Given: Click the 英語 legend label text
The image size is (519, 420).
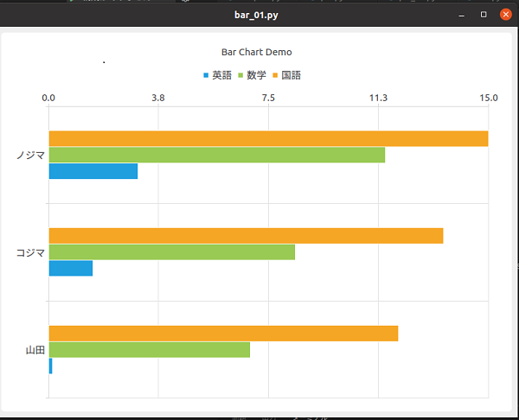Looking at the screenshot, I should click(x=221, y=76).
